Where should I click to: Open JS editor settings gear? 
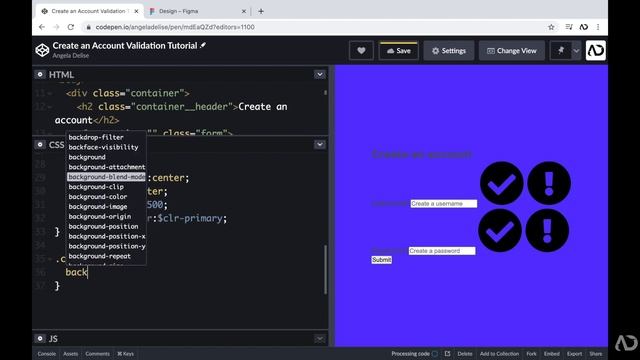(40, 338)
